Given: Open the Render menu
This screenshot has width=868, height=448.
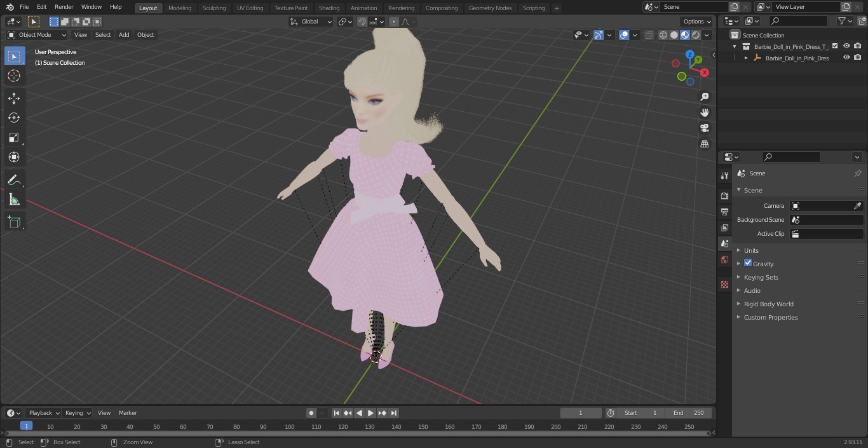Looking at the screenshot, I should [64, 7].
